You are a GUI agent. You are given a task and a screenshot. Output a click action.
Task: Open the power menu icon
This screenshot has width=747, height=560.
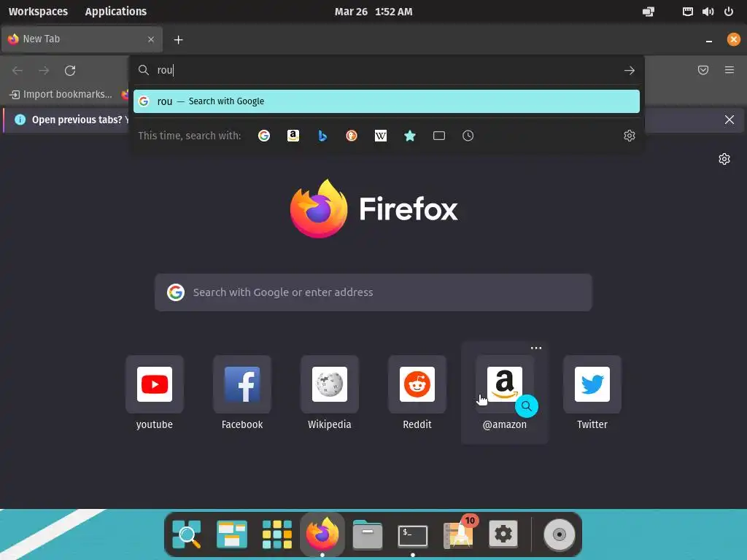(729, 12)
